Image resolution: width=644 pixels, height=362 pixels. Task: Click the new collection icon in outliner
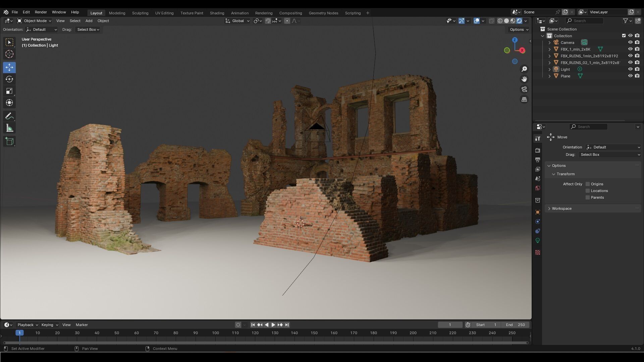[638, 21]
